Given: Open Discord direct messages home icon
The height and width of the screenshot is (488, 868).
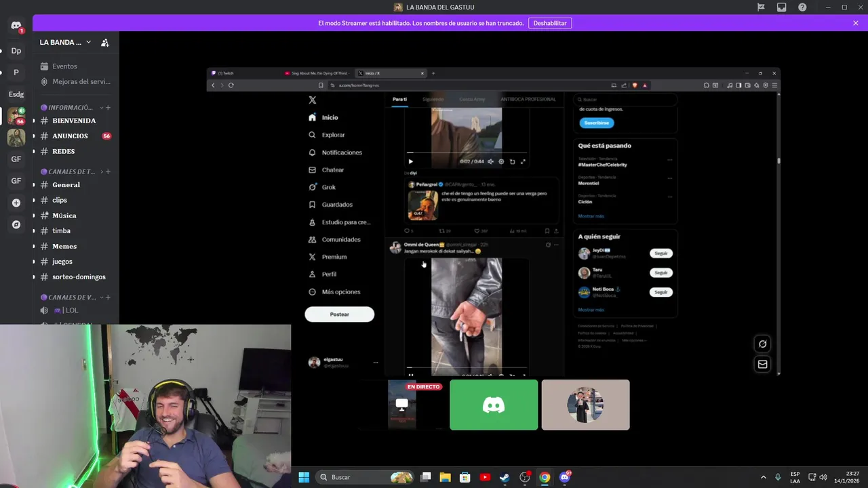Looking at the screenshot, I should (16, 26).
